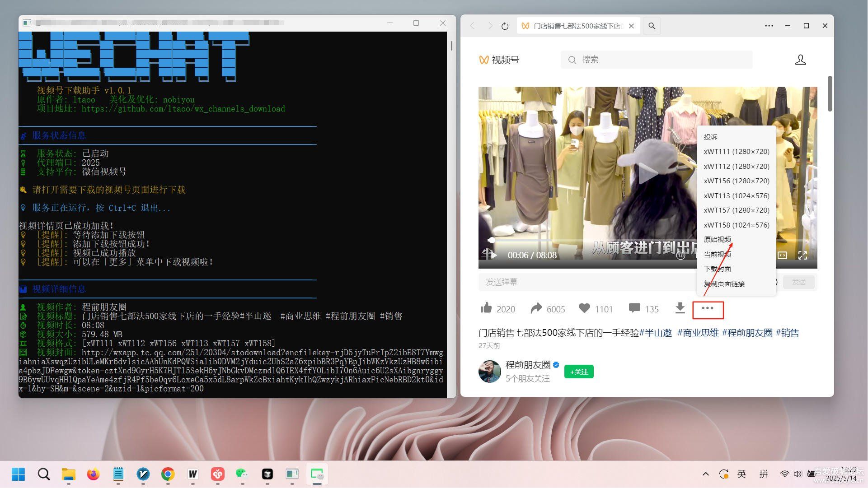Image resolution: width=868 pixels, height=488 pixels.
Task: Click the heart favorite icon
Action: [x=584, y=308]
